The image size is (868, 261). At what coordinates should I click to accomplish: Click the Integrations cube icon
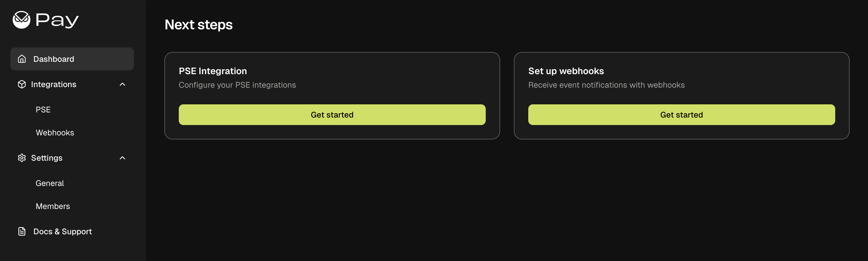coord(22,84)
